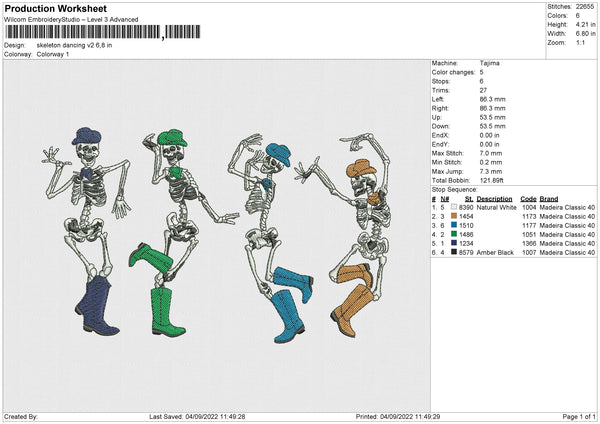This screenshot has width=600, height=424.
Task: Click the Code column header
Action: [528, 198]
